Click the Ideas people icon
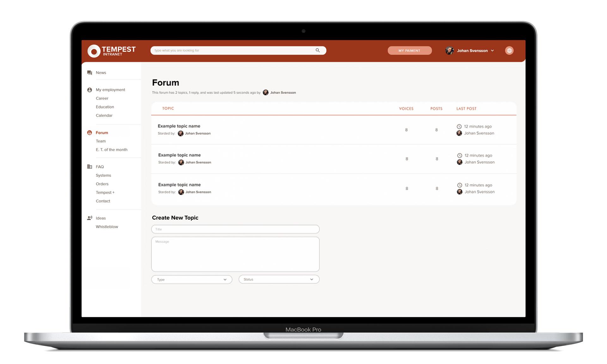 click(89, 217)
